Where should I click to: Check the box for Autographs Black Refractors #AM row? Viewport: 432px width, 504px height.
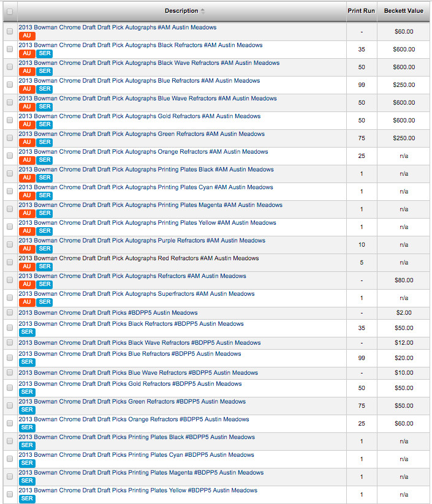point(10,49)
